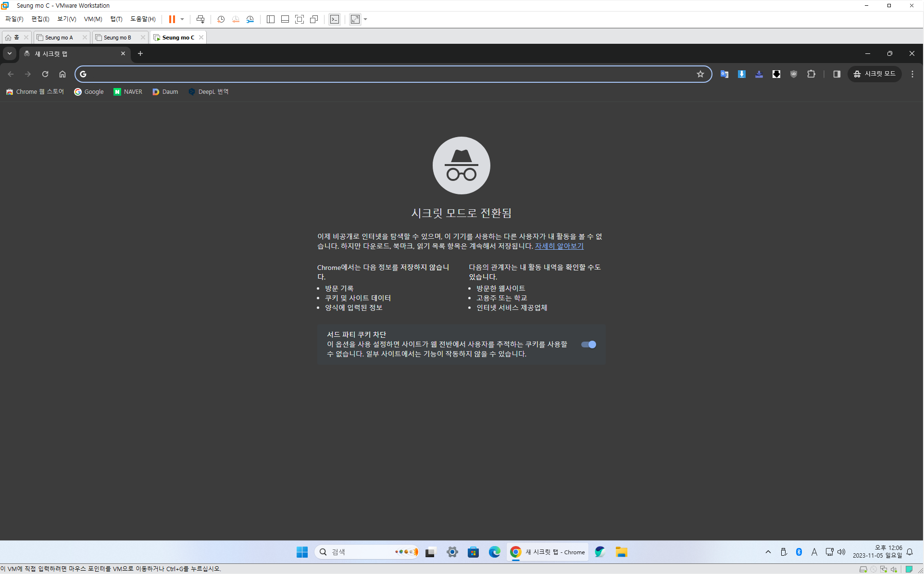The image size is (924, 574).
Task: Click the Chrome address bar
Action: click(x=385, y=74)
